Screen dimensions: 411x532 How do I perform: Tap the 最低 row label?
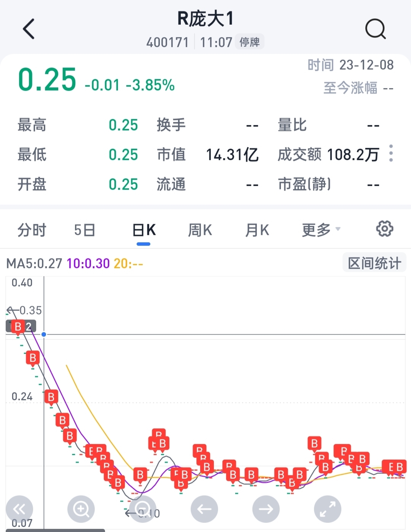coord(32,155)
